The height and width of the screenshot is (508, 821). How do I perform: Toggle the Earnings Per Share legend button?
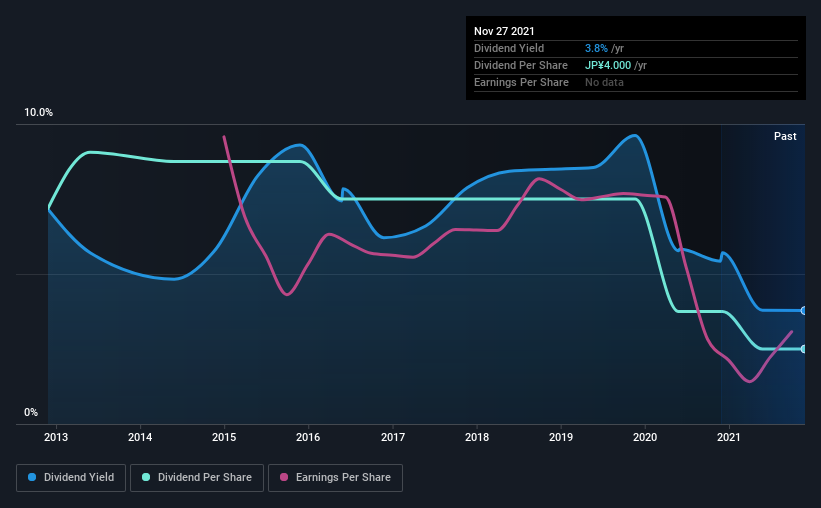coord(335,478)
